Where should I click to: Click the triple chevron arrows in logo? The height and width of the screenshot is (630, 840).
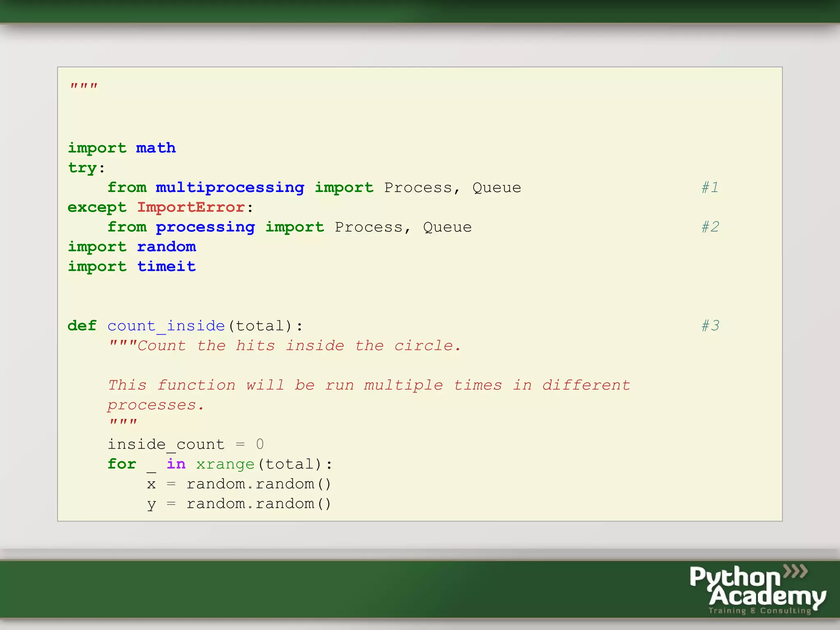click(795, 571)
